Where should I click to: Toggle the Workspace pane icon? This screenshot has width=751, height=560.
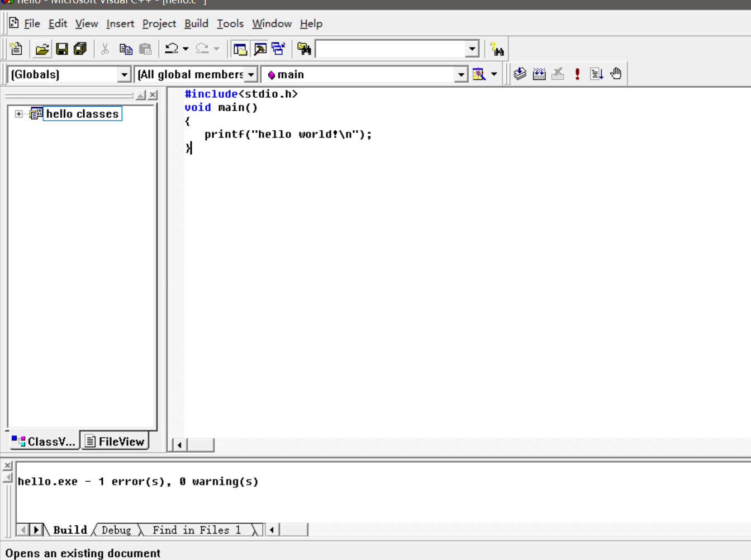[240, 49]
